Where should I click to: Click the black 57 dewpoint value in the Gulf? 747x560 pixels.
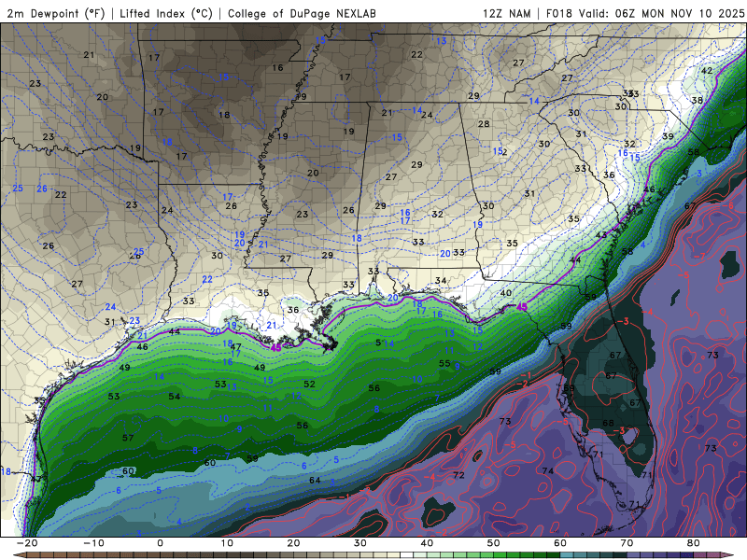pos(128,438)
